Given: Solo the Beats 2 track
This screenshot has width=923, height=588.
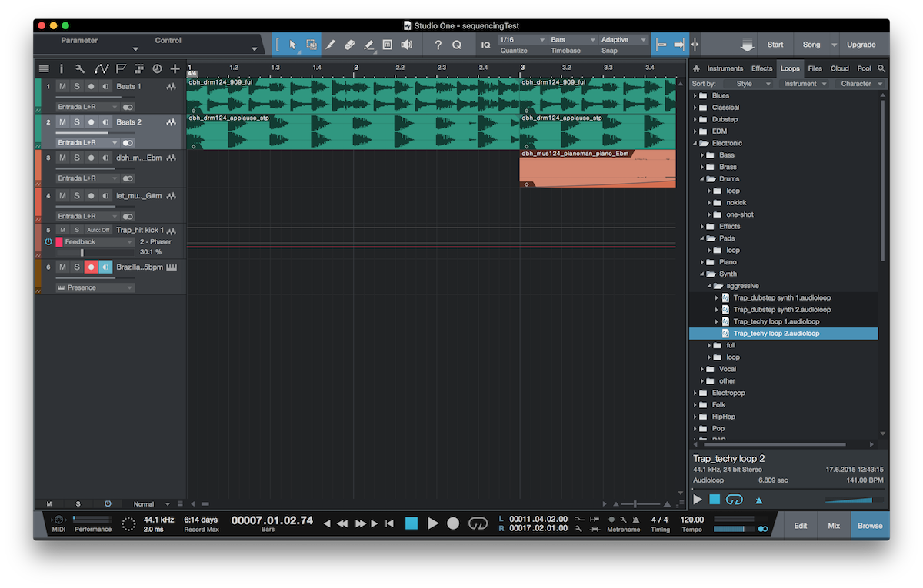Looking at the screenshot, I should coord(77,122).
